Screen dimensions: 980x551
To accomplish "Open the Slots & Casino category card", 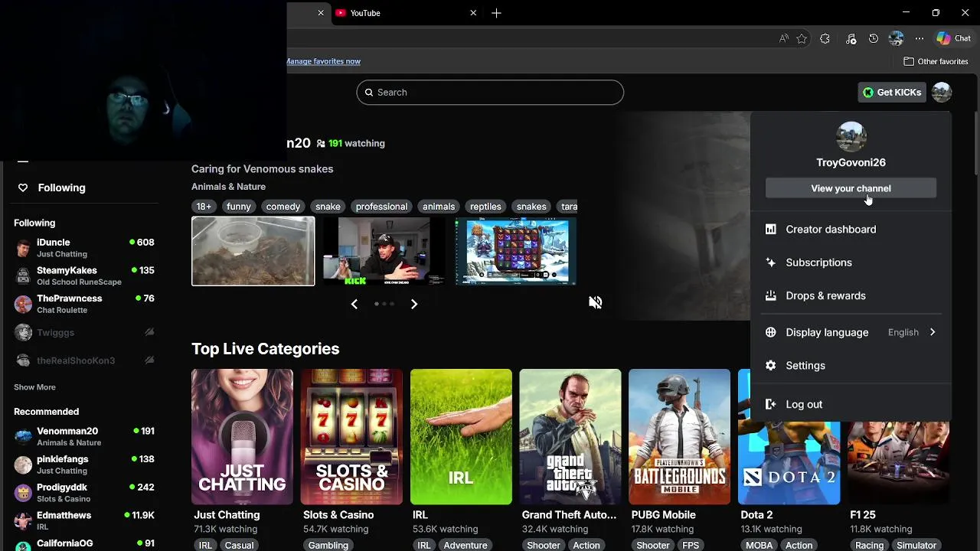I will click(x=351, y=437).
